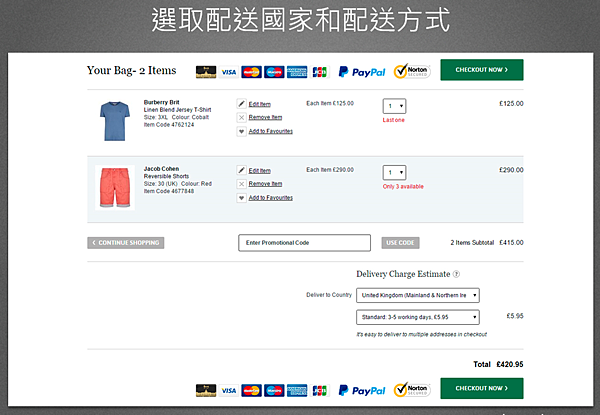Click the bottom black store card icon
The height and width of the screenshot is (415, 600).
206,391
